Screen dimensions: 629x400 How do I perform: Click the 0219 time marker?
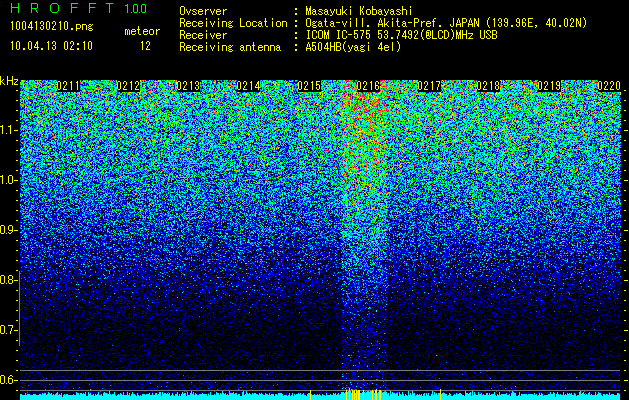549,86
